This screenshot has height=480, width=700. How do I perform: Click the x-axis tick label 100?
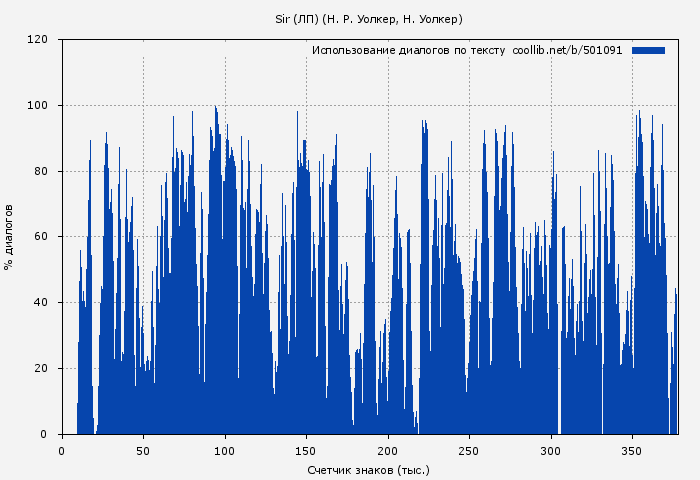pyautogui.click(x=225, y=450)
